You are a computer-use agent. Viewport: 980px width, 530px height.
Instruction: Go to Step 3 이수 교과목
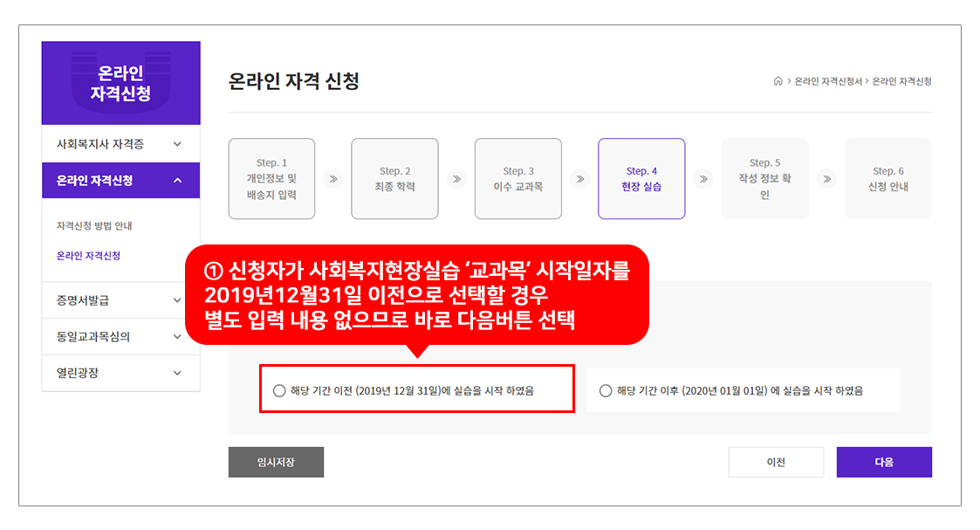[x=518, y=179]
